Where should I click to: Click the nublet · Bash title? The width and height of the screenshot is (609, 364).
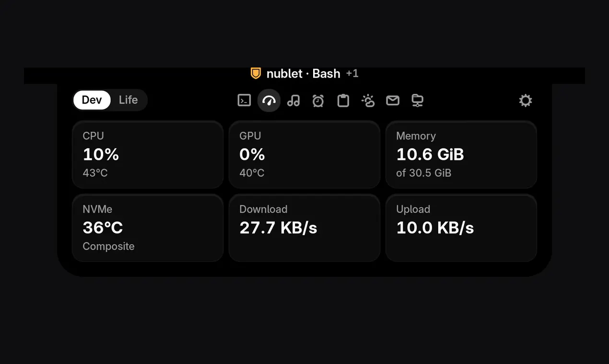pyautogui.click(x=304, y=74)
